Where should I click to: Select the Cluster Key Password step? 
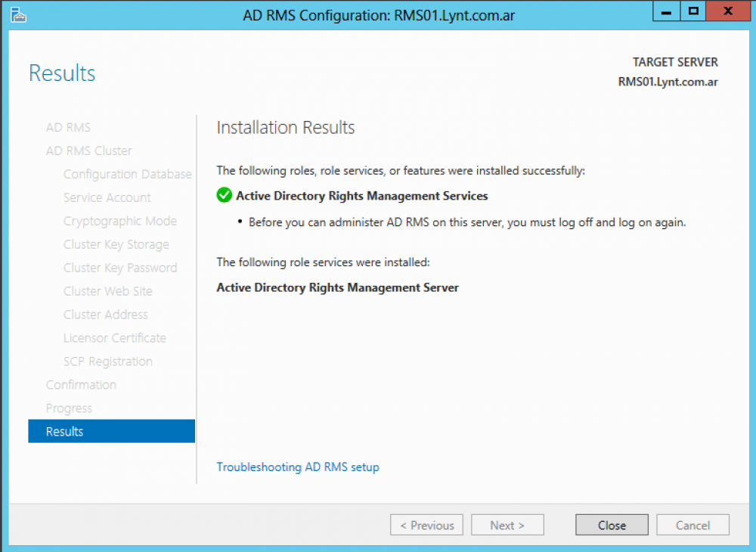pos(120,268)
